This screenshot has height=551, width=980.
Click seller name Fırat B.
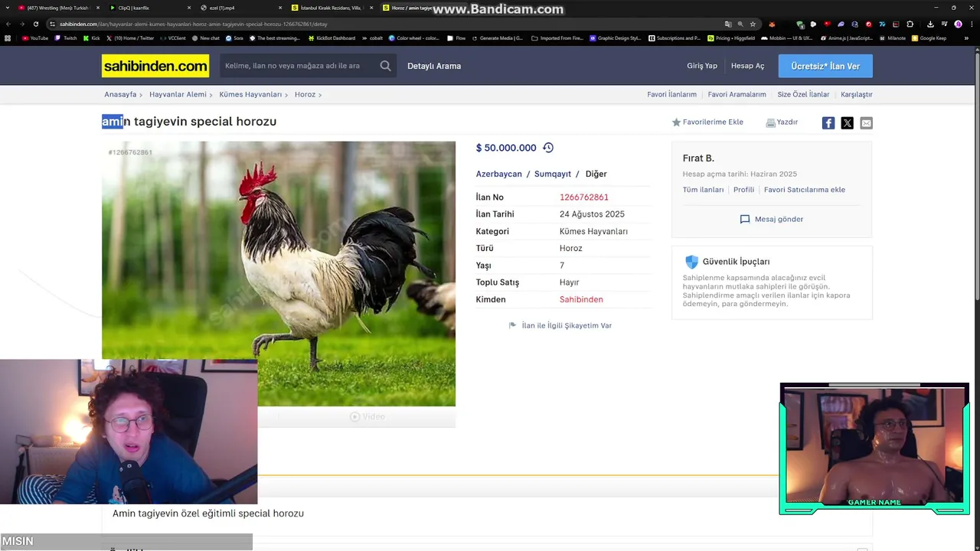click(x=698, y=158)
